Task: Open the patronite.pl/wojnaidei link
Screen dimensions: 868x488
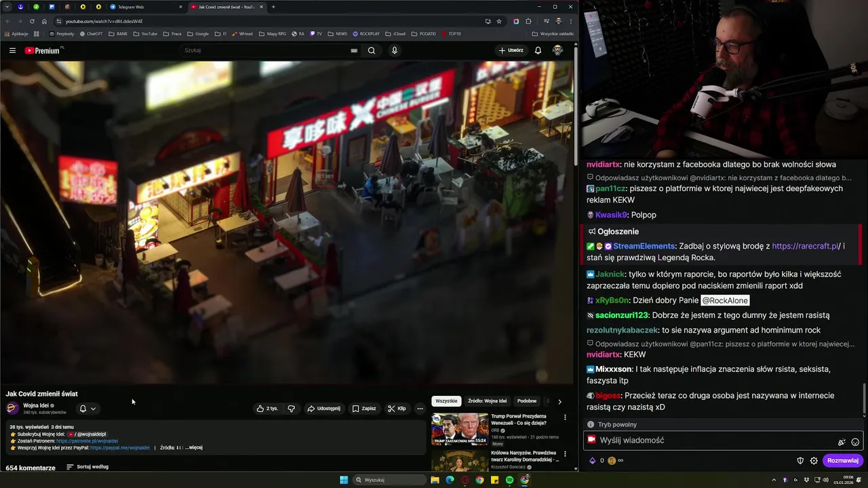Action: click(87, 441)
